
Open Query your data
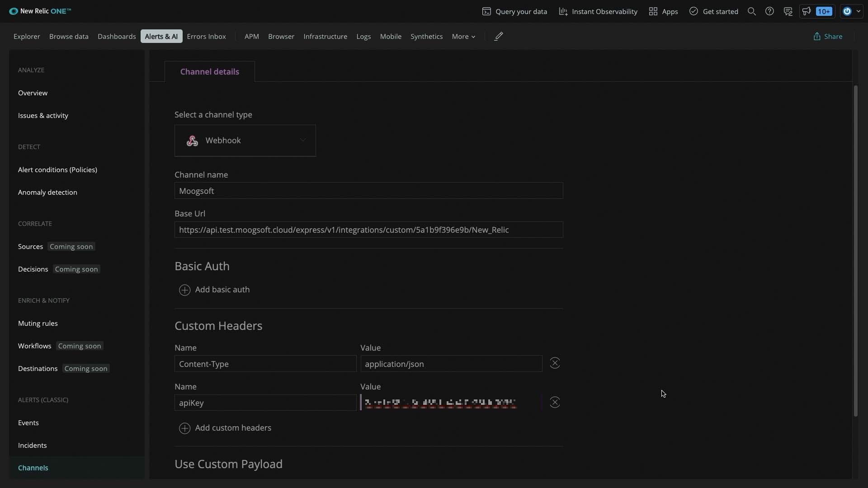click(514, 11)
